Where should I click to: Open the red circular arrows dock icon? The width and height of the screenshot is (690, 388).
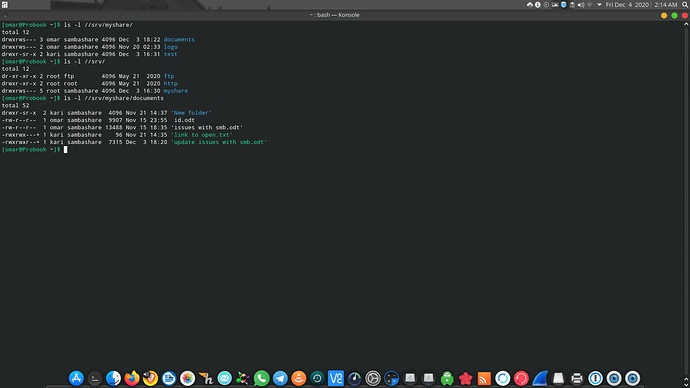(521, 378)
